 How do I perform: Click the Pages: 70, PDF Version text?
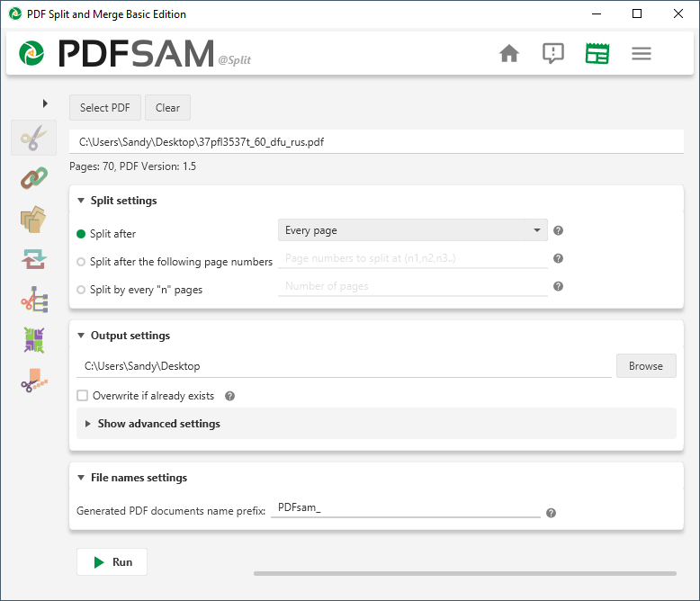click(132, 166)
